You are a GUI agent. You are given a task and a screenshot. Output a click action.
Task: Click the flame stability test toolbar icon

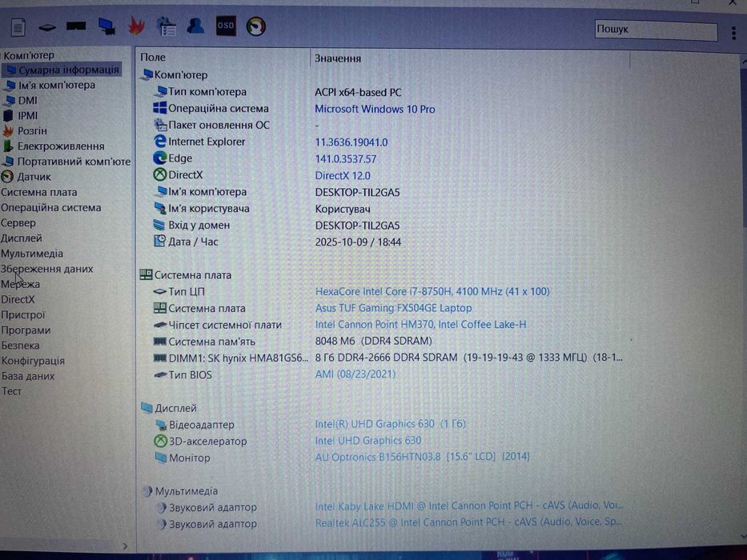[x=137, y=26]
